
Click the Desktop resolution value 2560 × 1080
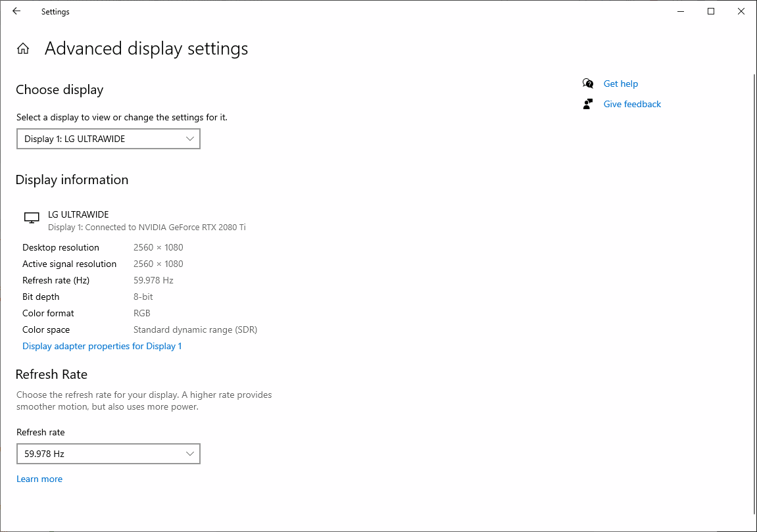coord(159,247)
